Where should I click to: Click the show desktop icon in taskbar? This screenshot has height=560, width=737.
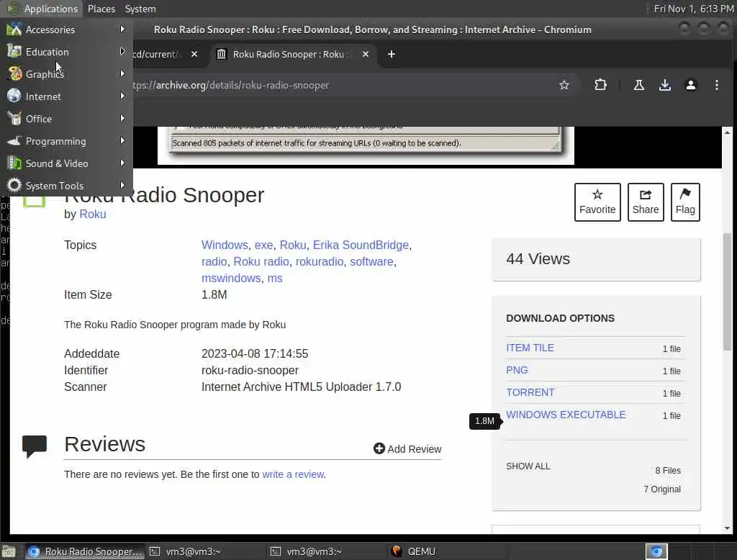pyautogui.click(x=9, y=551)
